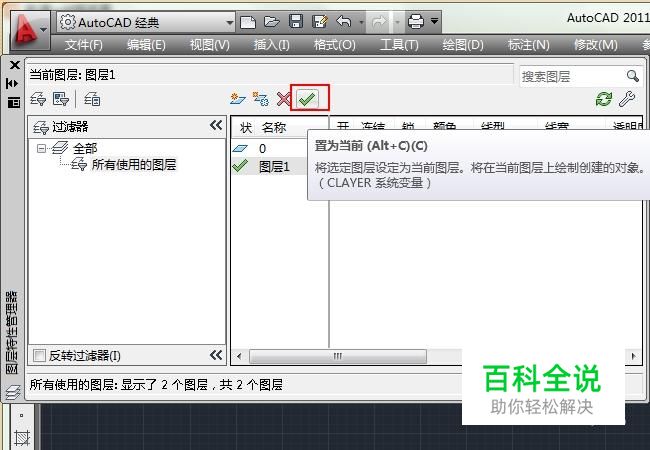
Task: Enable the 反转过滤器(I) checkbox
Action: click(39, 356)
